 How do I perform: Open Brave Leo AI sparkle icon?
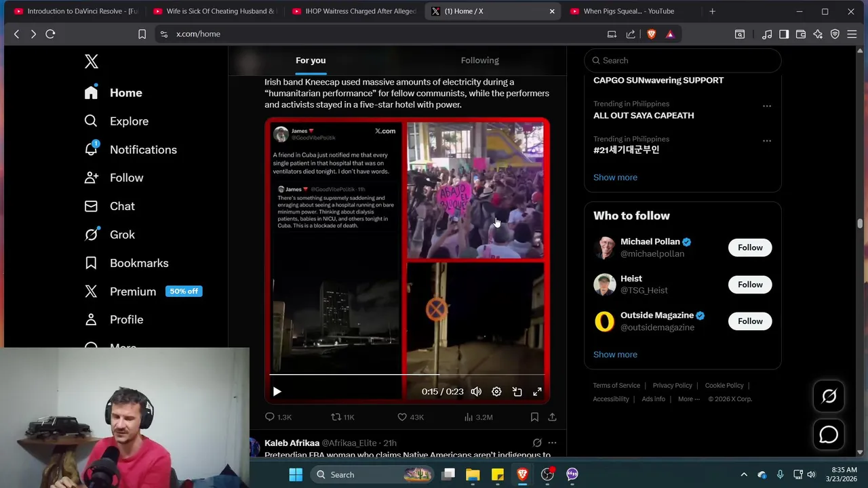coord(818,34)
